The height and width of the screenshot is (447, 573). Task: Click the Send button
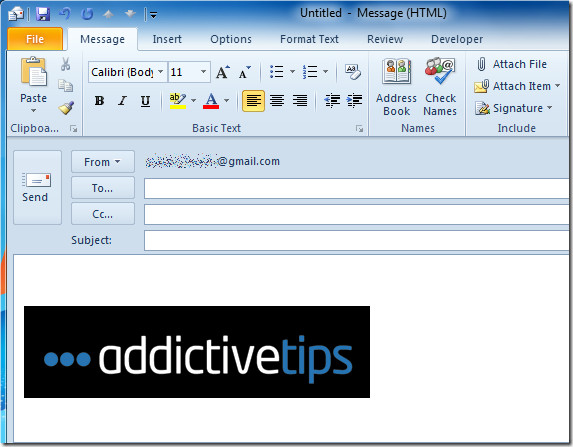37,187
